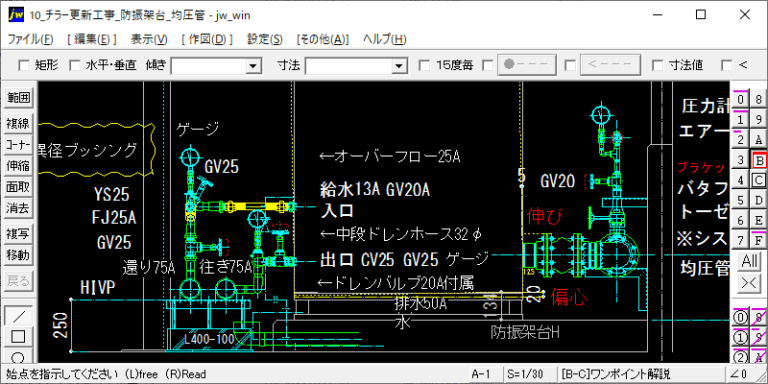Click the ●--- line end button
768x384 pixels.
pyautogui.click(x=527, y=65)
